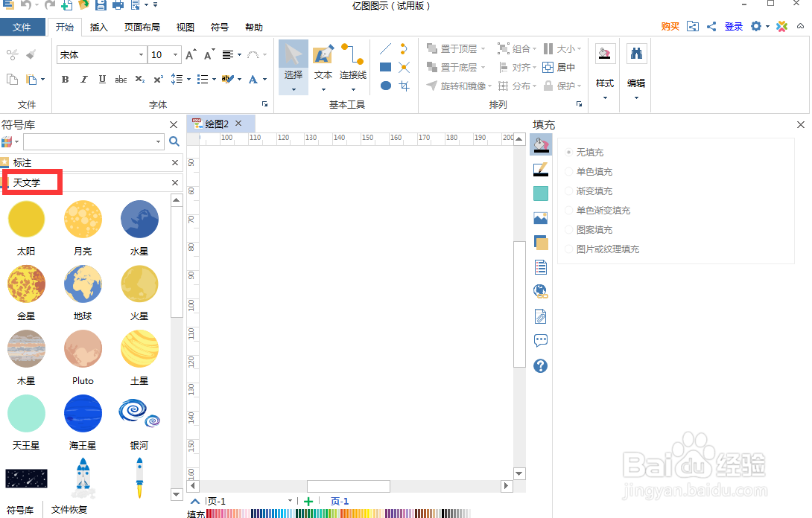
Task: Toggle bold formatting
Action: (66, 79)
